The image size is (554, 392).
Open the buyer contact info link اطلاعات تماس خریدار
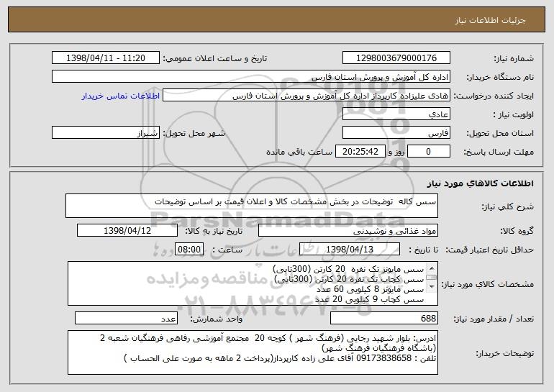point(121,96)
